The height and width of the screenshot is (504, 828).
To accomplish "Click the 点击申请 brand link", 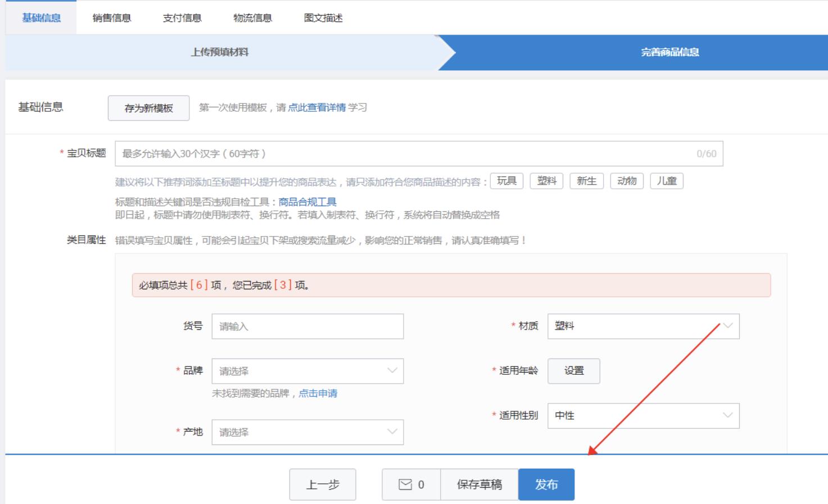I will click(318, 393).
